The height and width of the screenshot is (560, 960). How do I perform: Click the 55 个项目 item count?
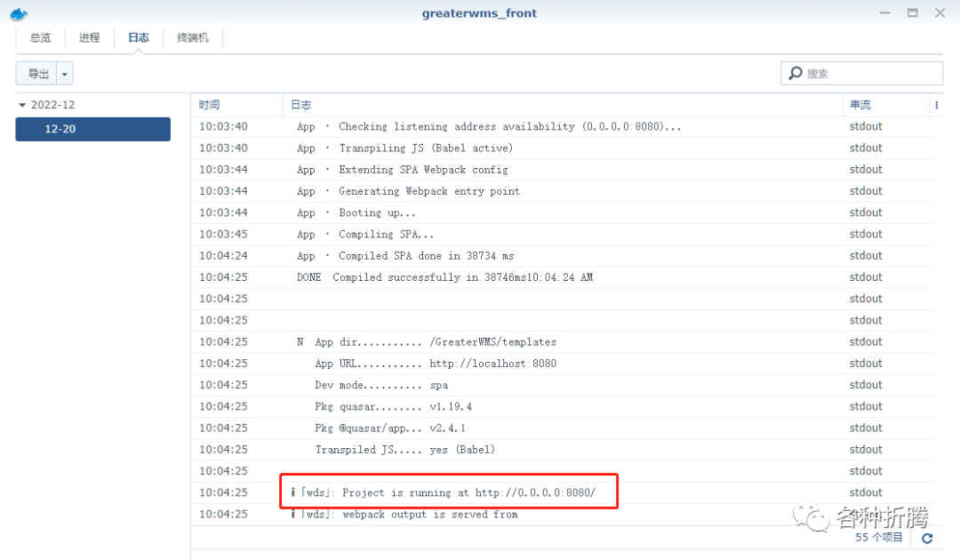coord(878,538)
